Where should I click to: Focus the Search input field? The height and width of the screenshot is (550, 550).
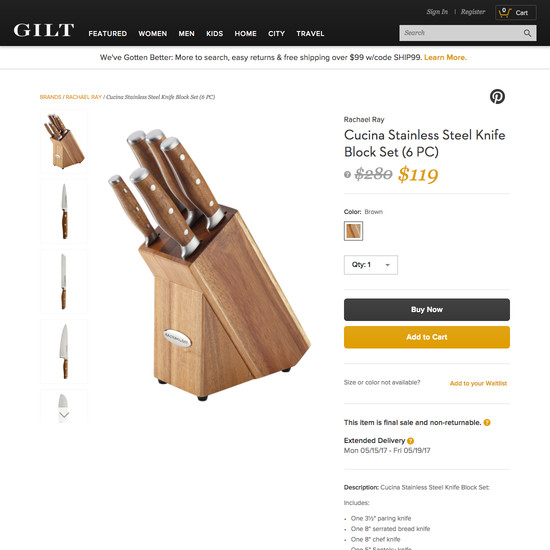click(460, 33)
